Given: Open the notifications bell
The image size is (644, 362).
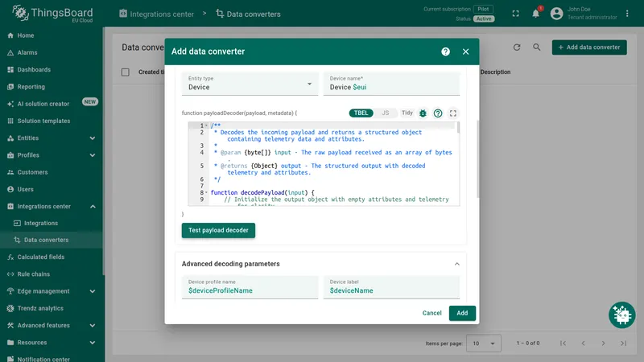Looking at the screenshot, I should tap(535, 14).
